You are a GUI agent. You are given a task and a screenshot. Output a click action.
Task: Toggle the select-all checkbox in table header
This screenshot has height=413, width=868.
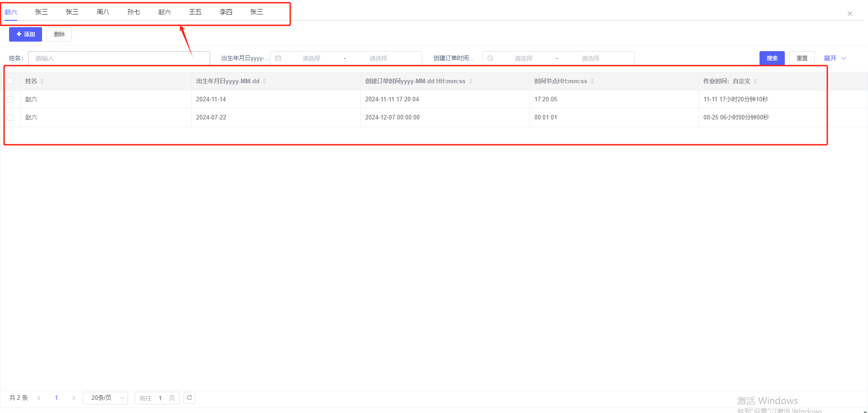click(10, 81)
